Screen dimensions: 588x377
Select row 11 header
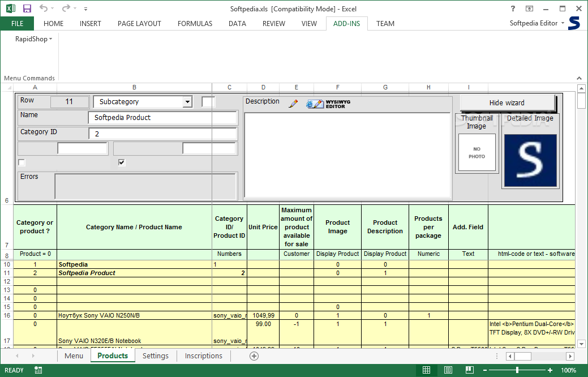(7, 273)
